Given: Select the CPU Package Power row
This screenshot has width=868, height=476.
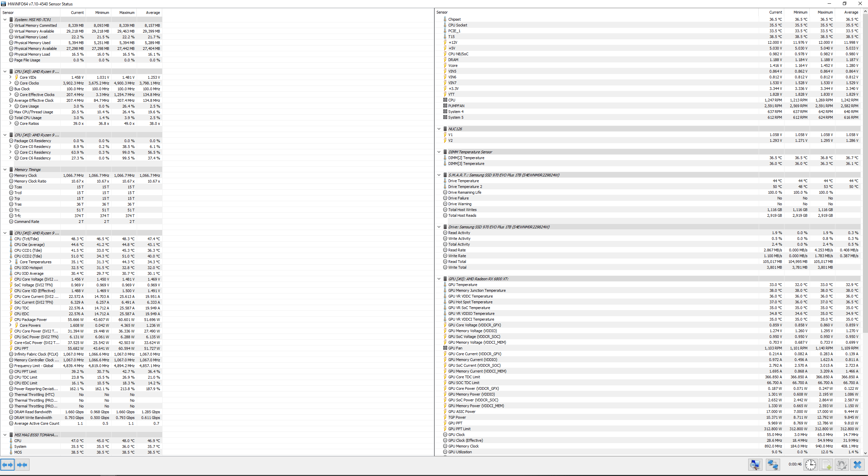Looking at the screenshot, I should point(31,320).
